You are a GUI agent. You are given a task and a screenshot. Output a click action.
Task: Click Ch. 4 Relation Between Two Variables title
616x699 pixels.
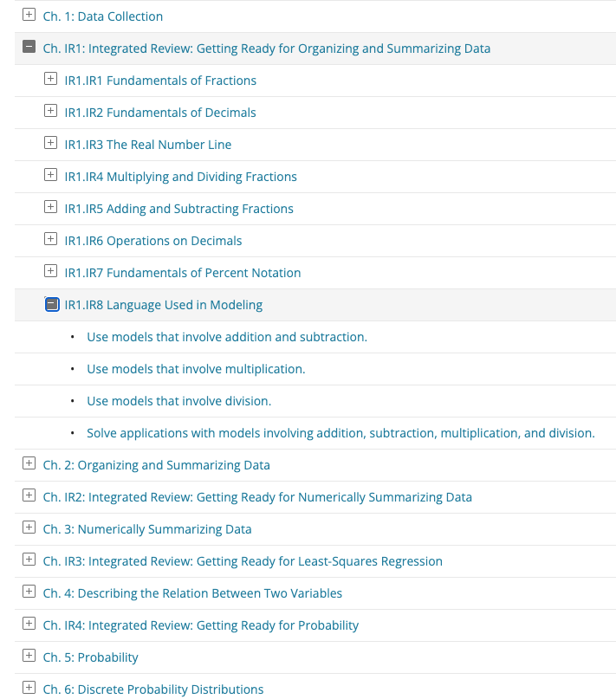pos(192,593)
